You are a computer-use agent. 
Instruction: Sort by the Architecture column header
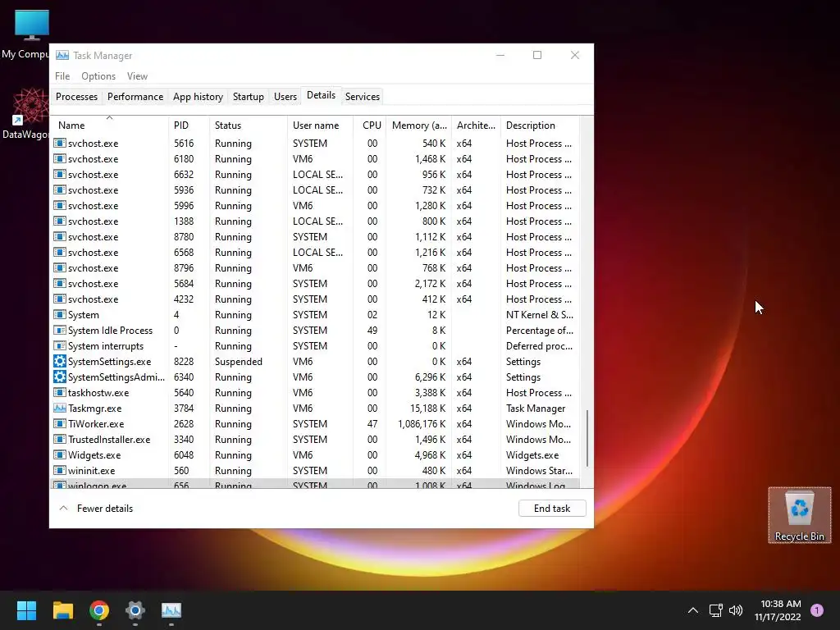click(x=476, y=125)
